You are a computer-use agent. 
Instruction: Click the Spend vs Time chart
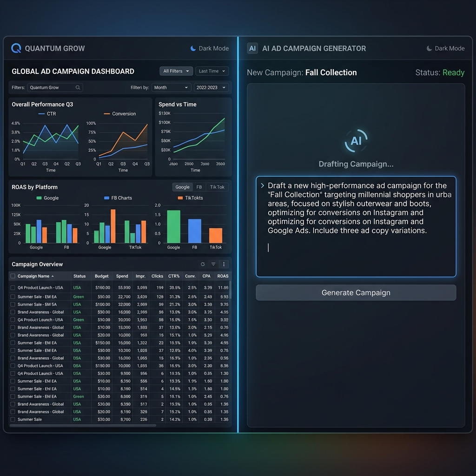(x=193, y=137)
